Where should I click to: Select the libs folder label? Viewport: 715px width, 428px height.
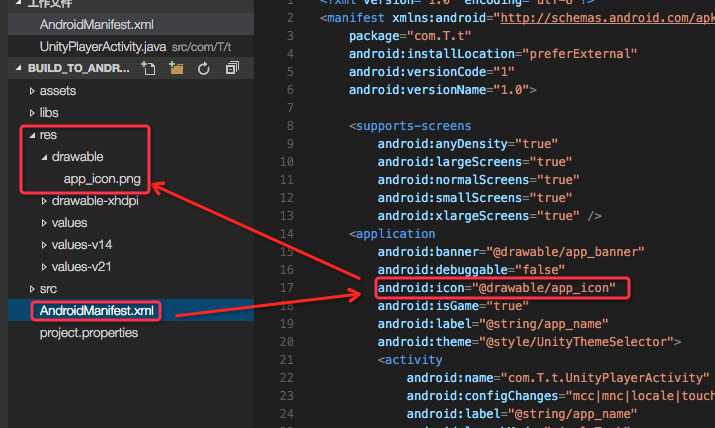coord(49,113)
